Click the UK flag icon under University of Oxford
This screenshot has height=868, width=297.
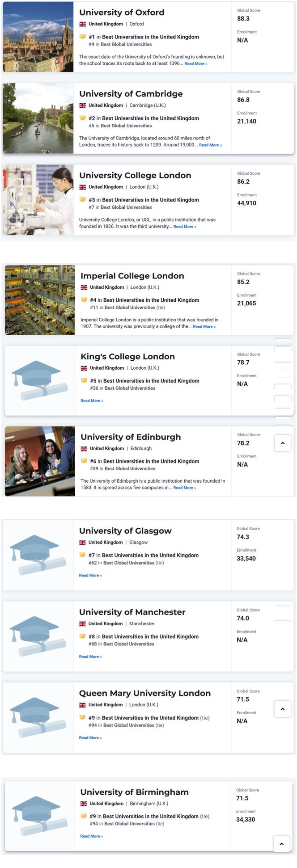click(83, 24)
